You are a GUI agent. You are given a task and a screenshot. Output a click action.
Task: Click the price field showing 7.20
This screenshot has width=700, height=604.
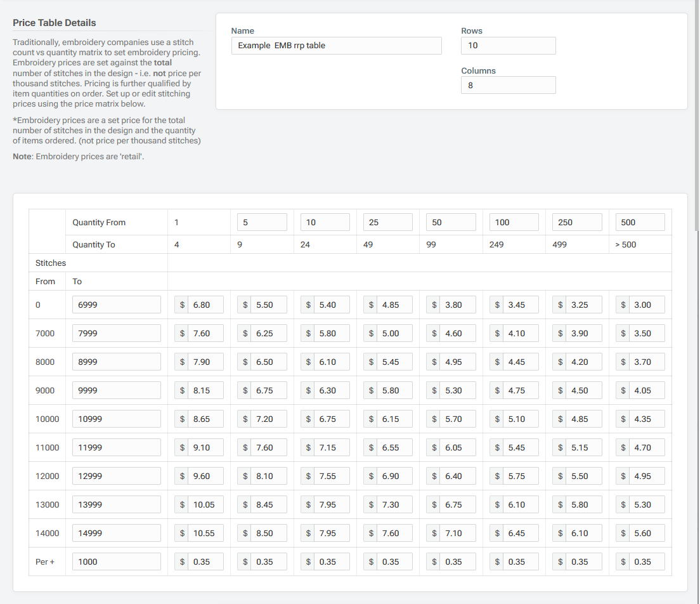266,419
